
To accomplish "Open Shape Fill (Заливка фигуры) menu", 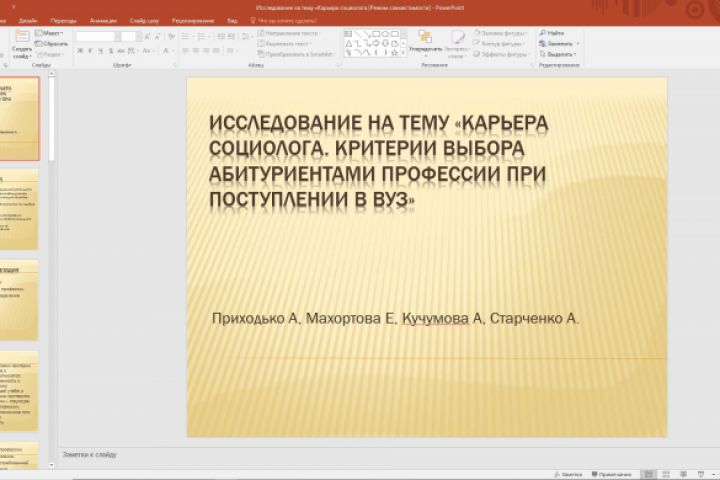I will click(501, 33).
